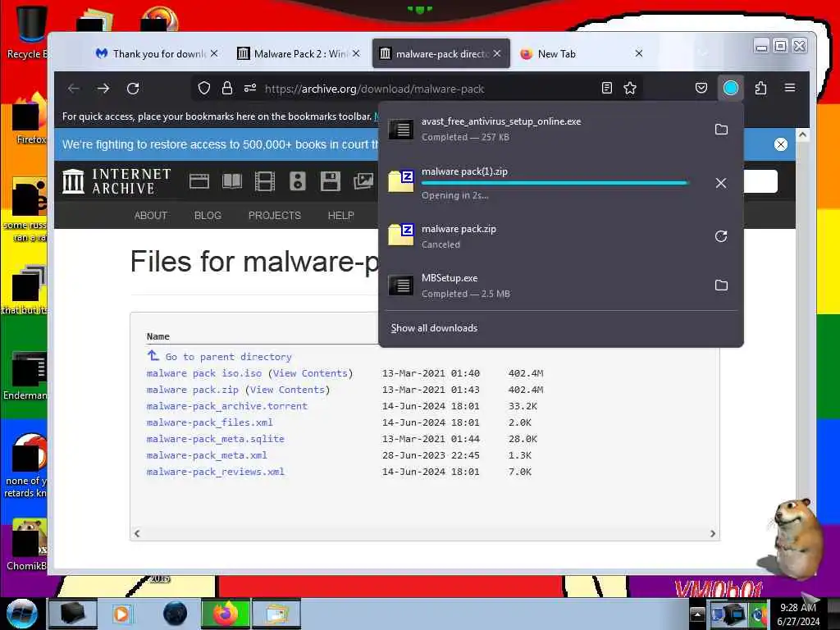840x630 pixels.
Task: Open Internet Archive video film icon
Action: (265, 181)
